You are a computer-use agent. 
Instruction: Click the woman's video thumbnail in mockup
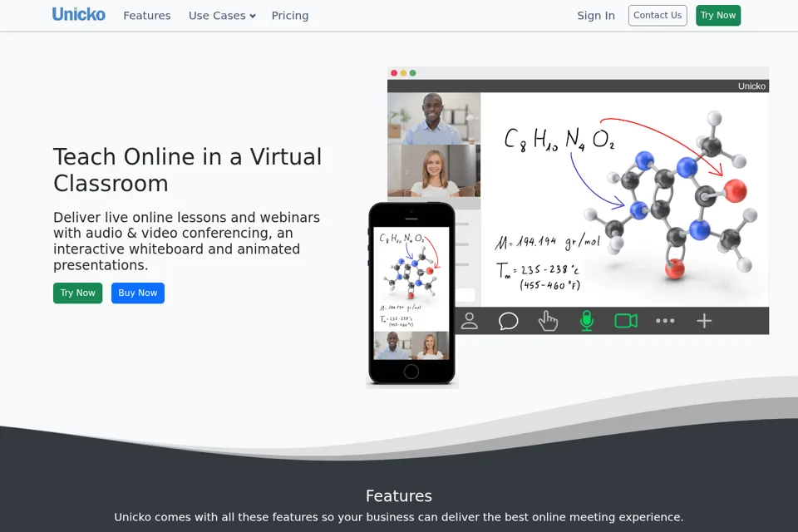(434, 170)
